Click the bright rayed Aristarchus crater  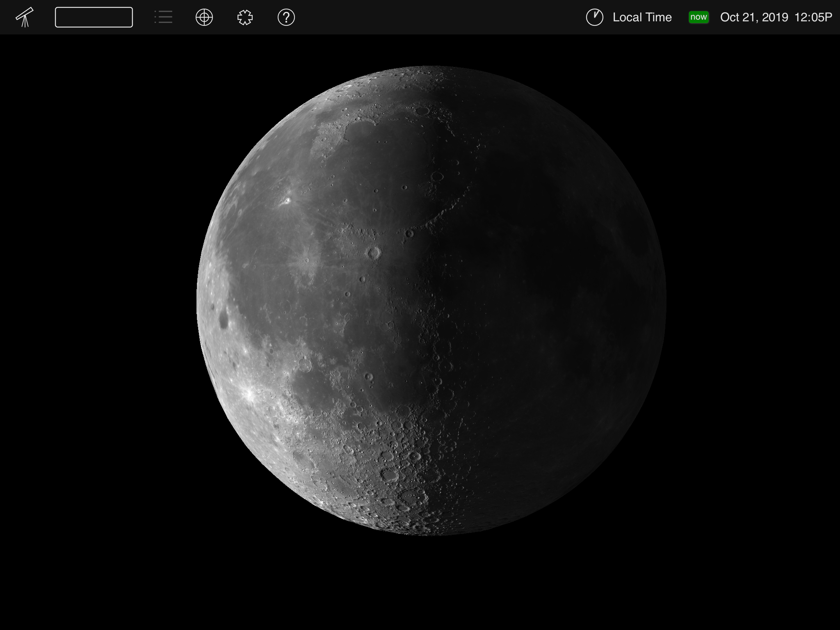pyautogui.click(x=287, y=201)
